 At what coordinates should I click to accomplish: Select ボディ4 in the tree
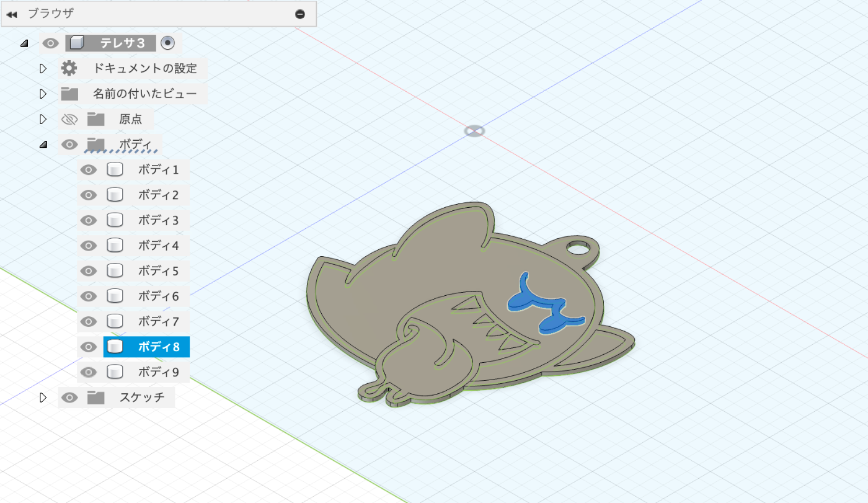pos(158,246)
